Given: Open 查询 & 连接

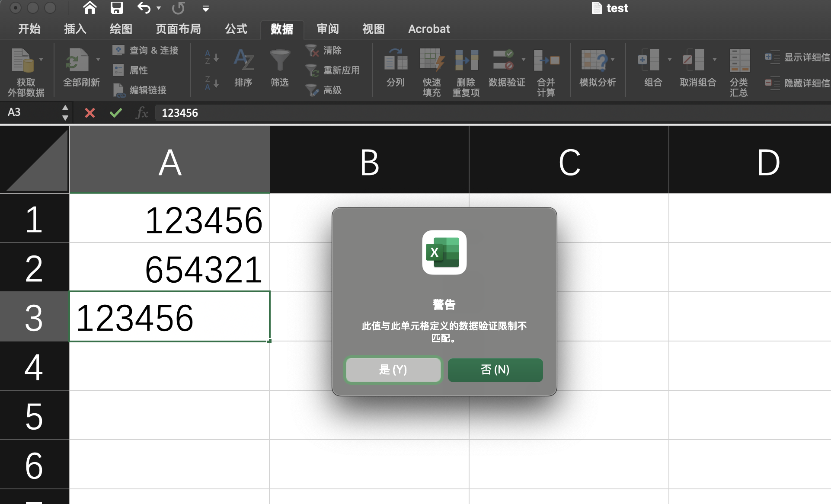Looking at the screenshot, I should coord(145,50).
